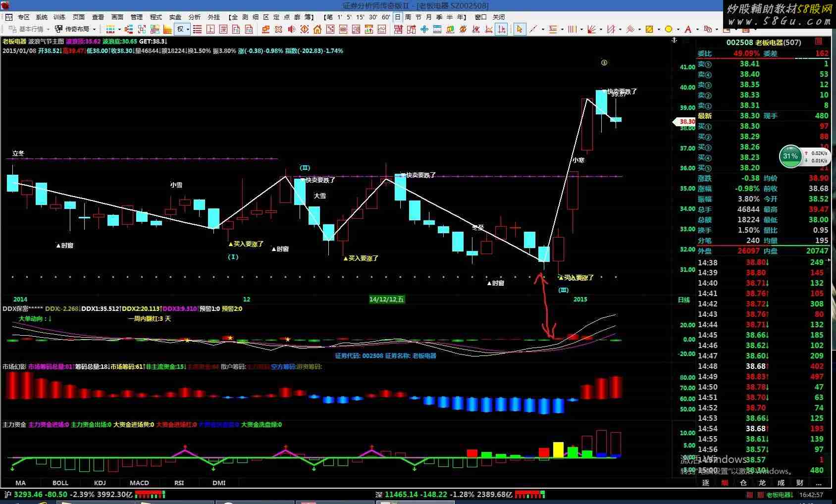Open the Shanghai market icon 上
This screenshot has height=504, width=836.
(x=210, y=29)
